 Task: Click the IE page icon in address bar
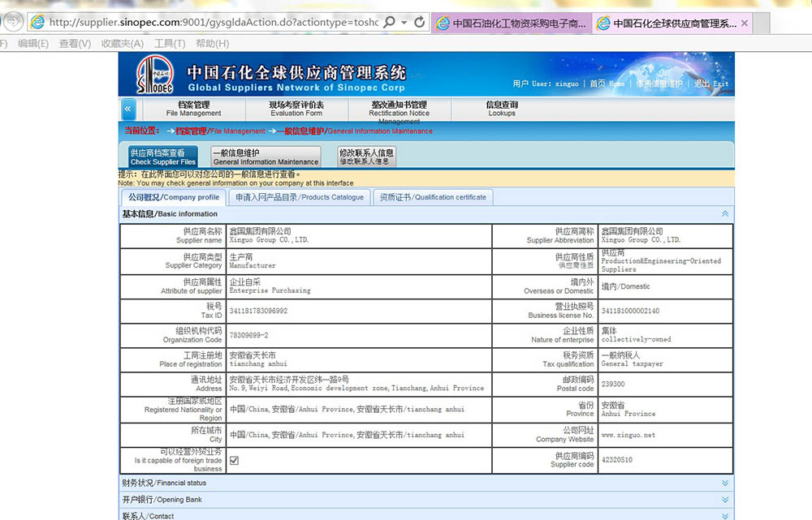click(37, 23)
